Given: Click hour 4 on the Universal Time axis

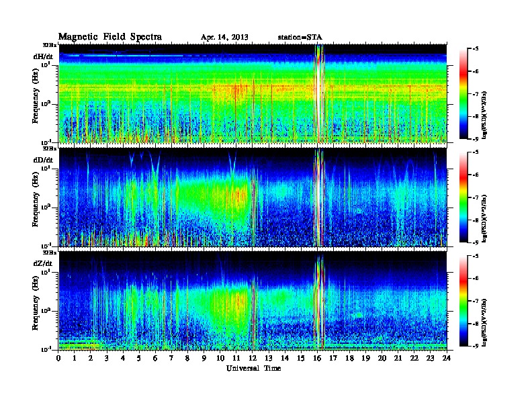Looking at the screenshot, I should coord(123,358).
